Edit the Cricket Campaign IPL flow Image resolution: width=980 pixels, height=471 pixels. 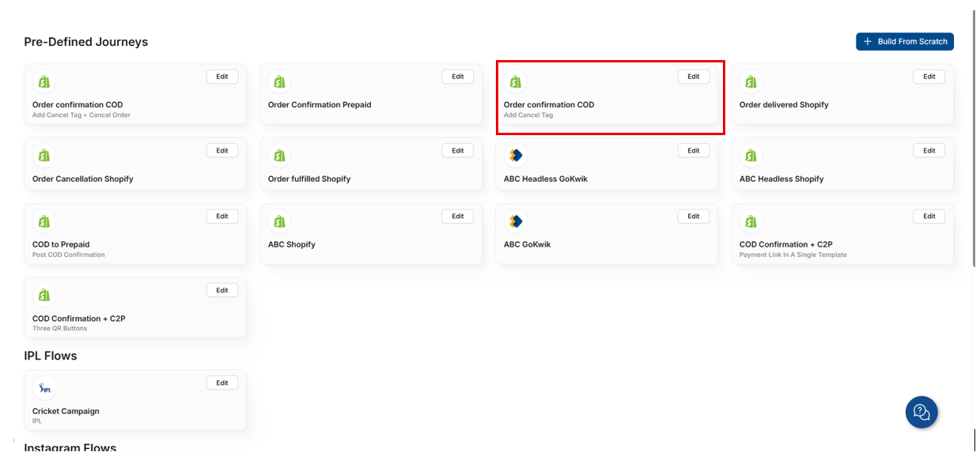(x=222, y=382)
